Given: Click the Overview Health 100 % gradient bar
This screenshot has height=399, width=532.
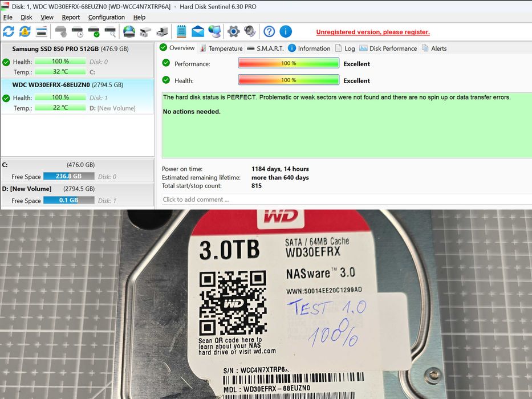Looking at the screenshot, I should (289, 80).
